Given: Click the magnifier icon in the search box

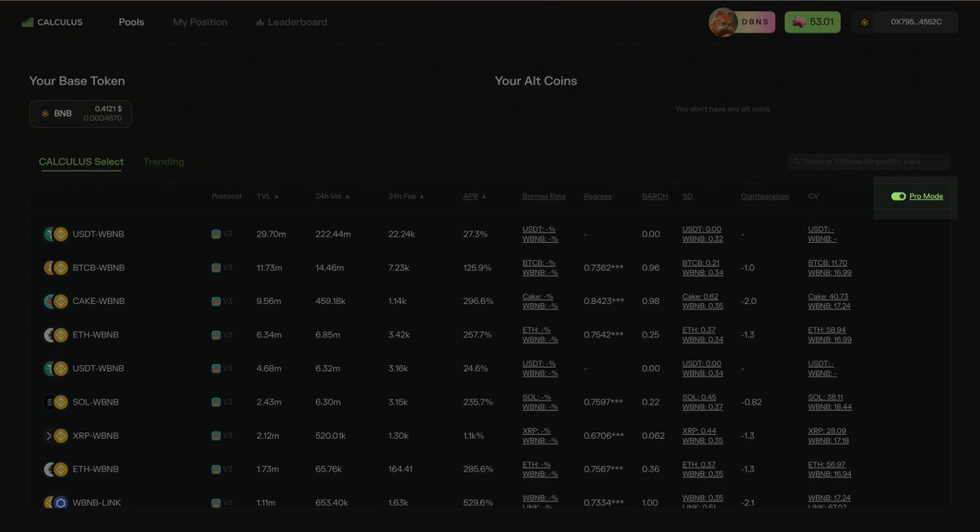Looking at the screenshot, I should [796, 162].
